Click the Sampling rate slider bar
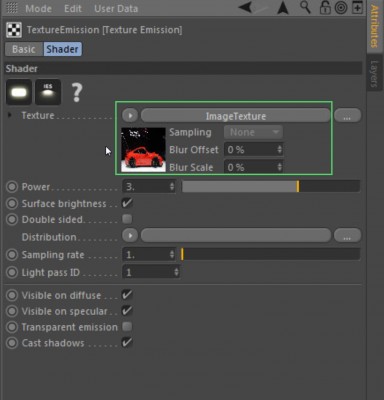Screen dimensions: 384x400 click(x=271, y=254)
